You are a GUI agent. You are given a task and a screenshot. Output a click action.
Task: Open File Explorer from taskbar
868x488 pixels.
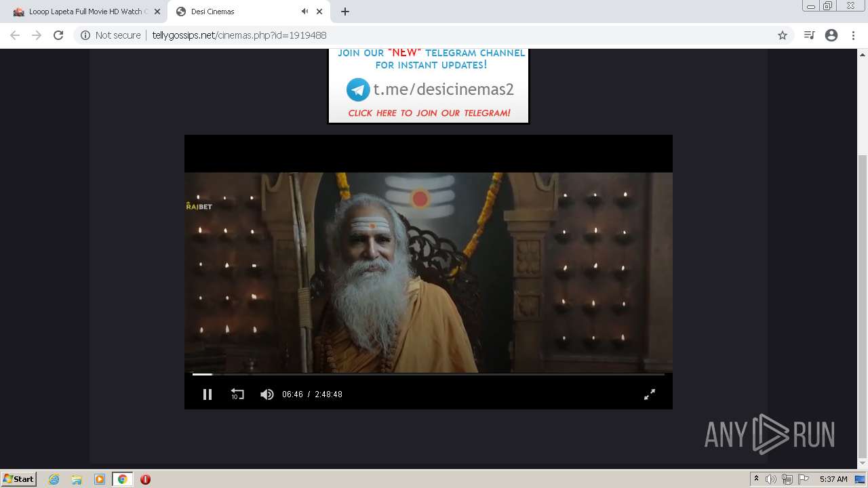(77, 479)
